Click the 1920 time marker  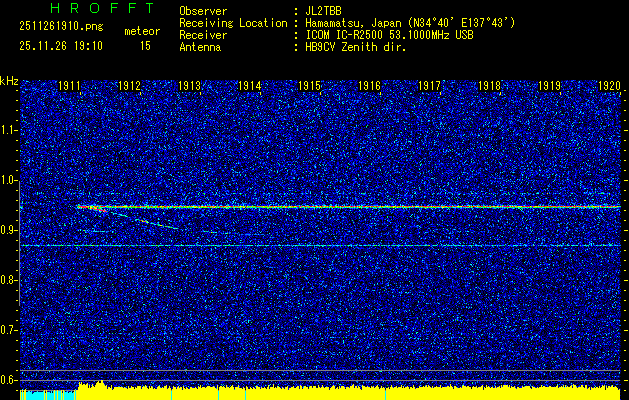click(608, 87)
